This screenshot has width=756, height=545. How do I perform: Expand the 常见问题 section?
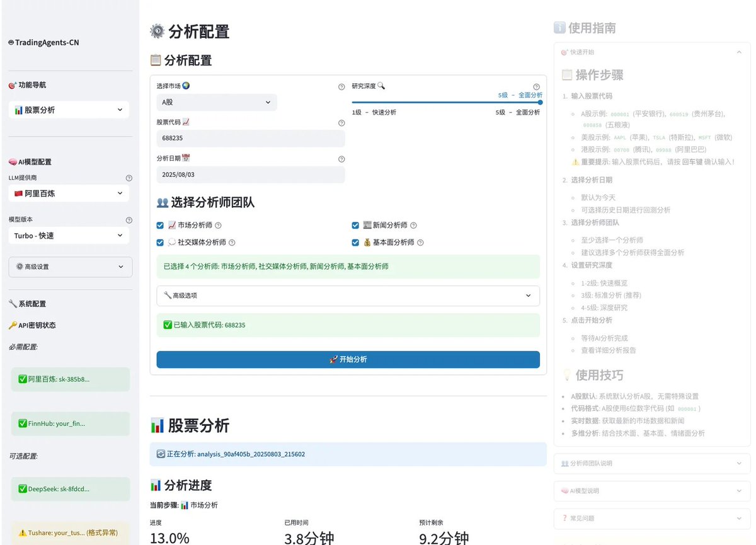click(652, 518)
